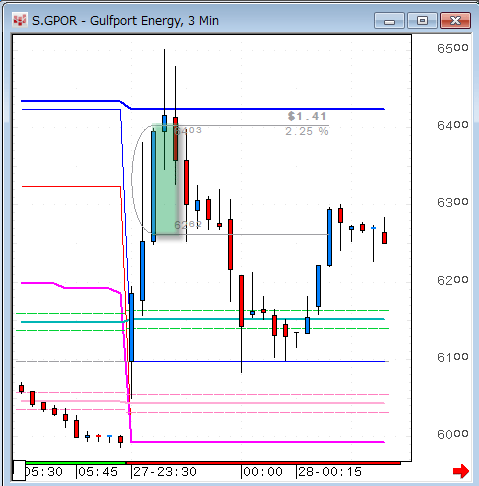
Task: Click the green session bar above 05:30
Action: (76, 463)
